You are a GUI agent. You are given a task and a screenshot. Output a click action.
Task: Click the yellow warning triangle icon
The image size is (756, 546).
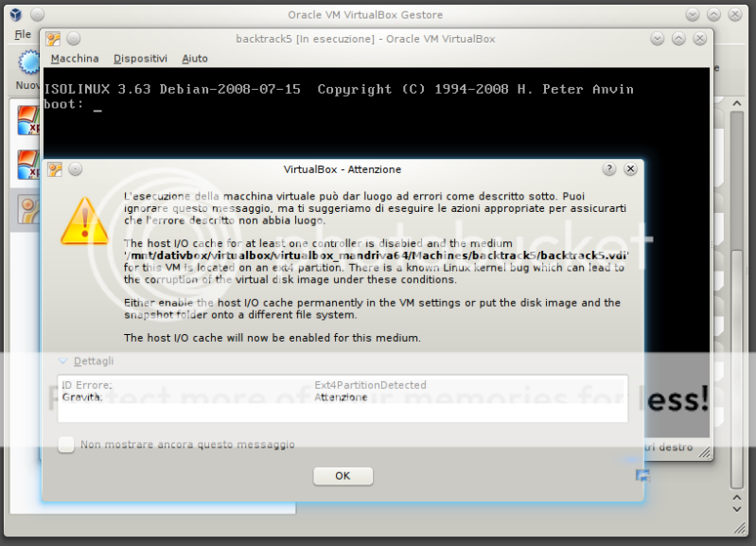coord(85,220)
